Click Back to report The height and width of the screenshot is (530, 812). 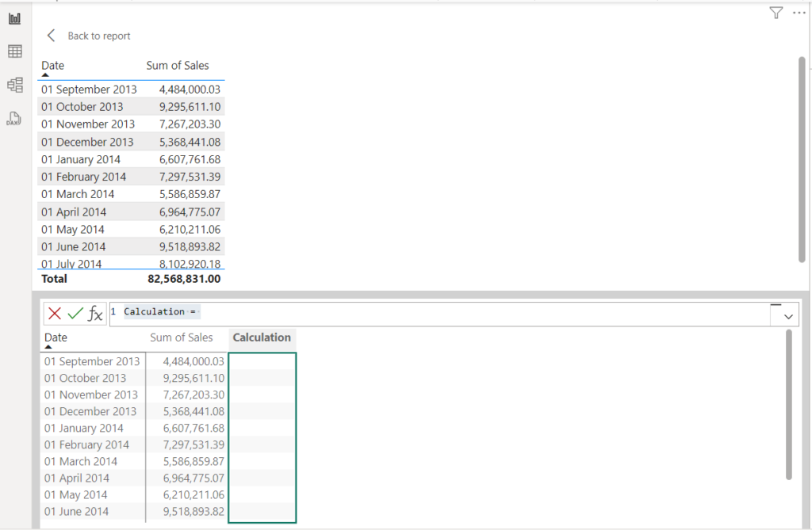click(x=98, y=36)
